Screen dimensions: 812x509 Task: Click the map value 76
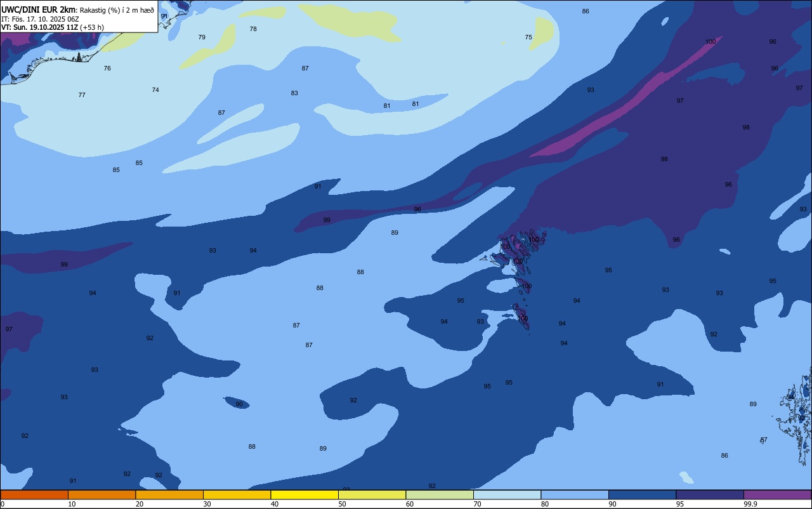pos(107,69)
